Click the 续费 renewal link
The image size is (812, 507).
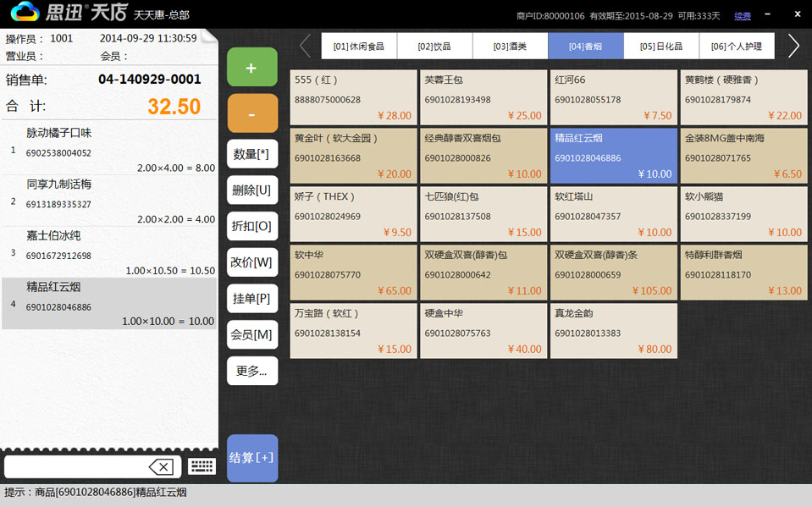click(743, 16)
